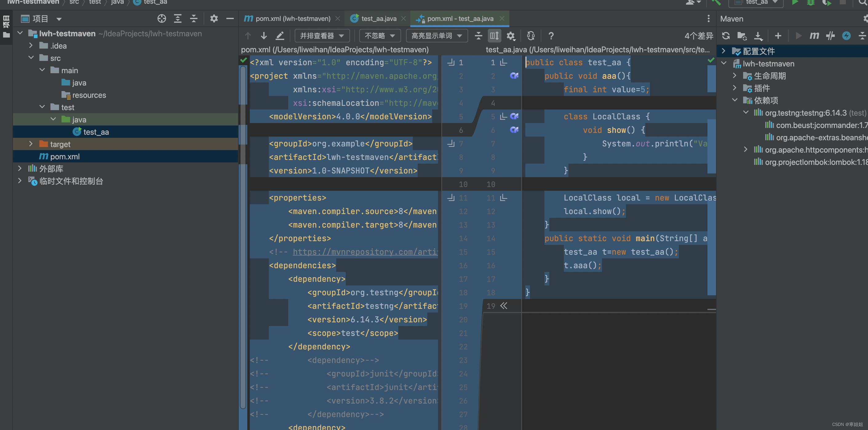The height and width of the screenshot is (430, 868).
Task: Open editor tabs more options menu
Action: pyautogui.click(x=708, y=18)
